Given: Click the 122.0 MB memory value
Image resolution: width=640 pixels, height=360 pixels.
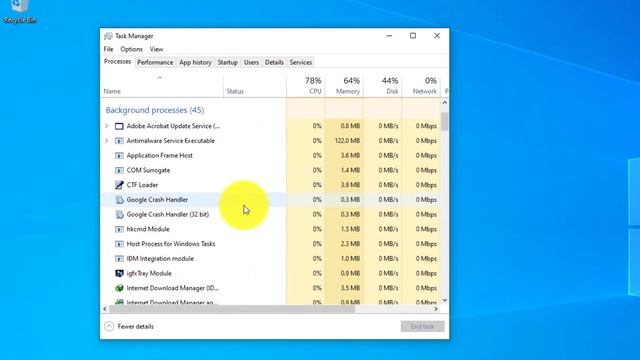Looking at the screenshot, I should pos(347,141).
